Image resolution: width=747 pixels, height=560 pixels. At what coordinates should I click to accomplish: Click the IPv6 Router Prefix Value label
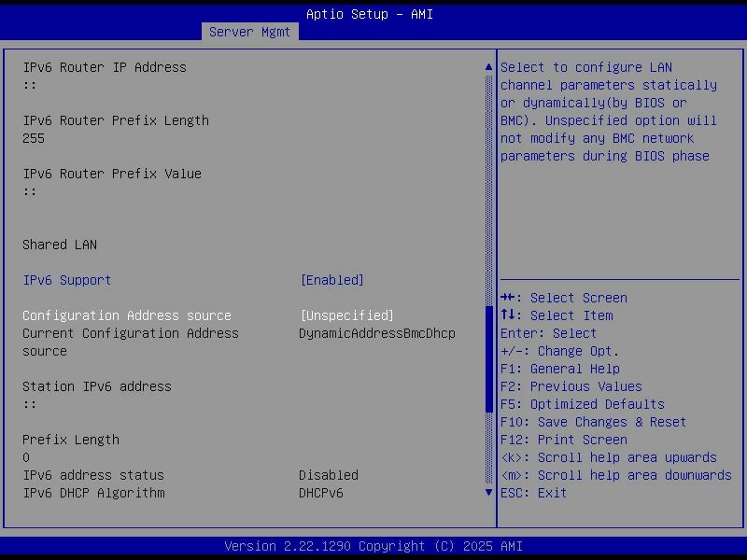(x=112, y=174)
